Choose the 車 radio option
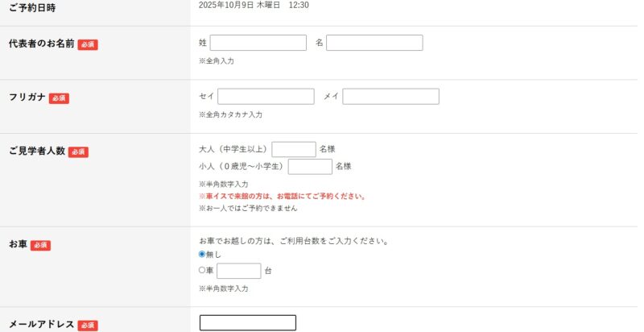Image resolution: width=644 pixels, height=332 pixels. [202, 271]
